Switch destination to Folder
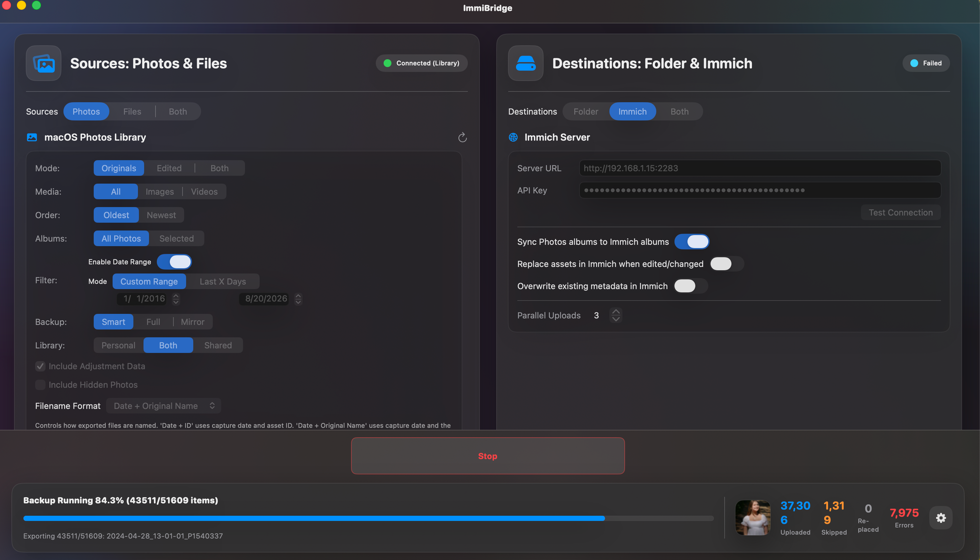 [x=586, y=112]
